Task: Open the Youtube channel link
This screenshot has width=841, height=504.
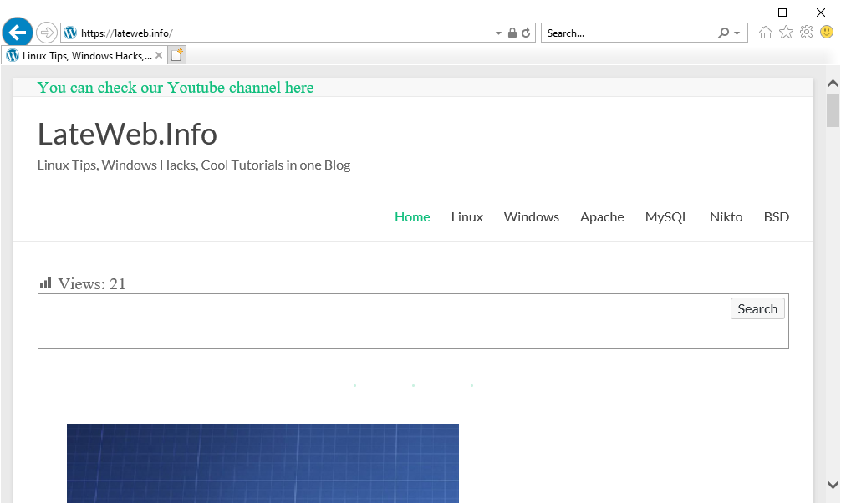Action: click(x=176, y=88)
